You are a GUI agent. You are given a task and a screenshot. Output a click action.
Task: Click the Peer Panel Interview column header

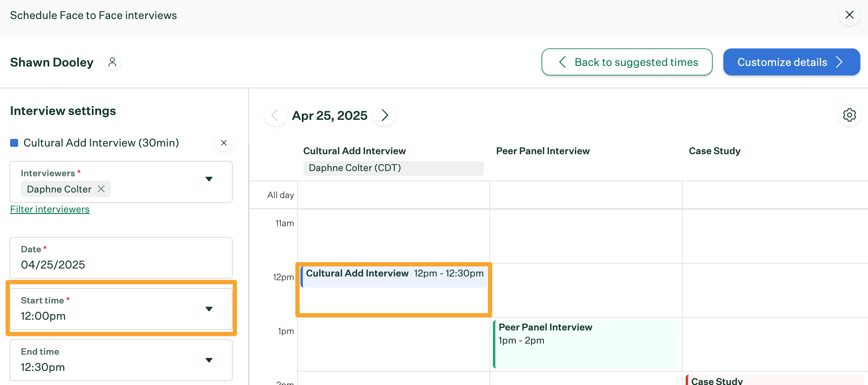coord(543,151)
